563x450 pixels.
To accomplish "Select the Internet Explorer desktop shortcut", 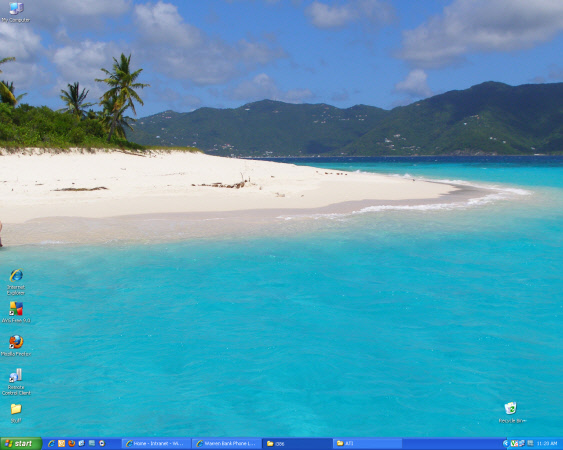I will tap(16, 282).
